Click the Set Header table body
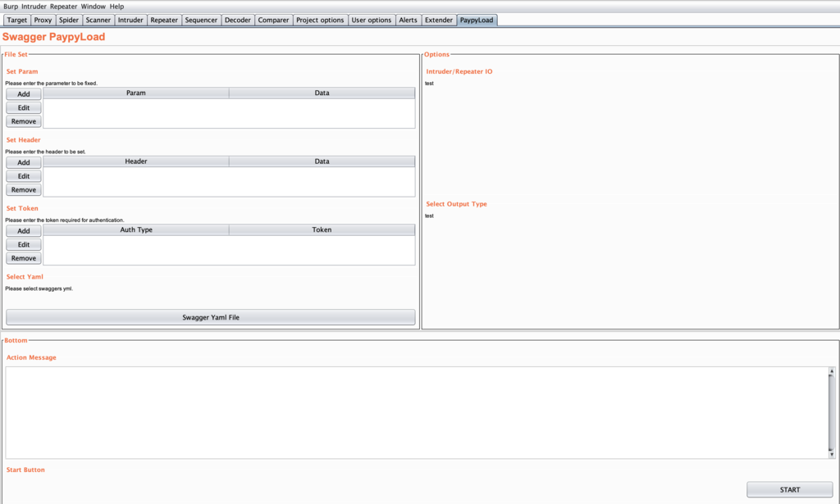840x504 pixels. (229, 182)
